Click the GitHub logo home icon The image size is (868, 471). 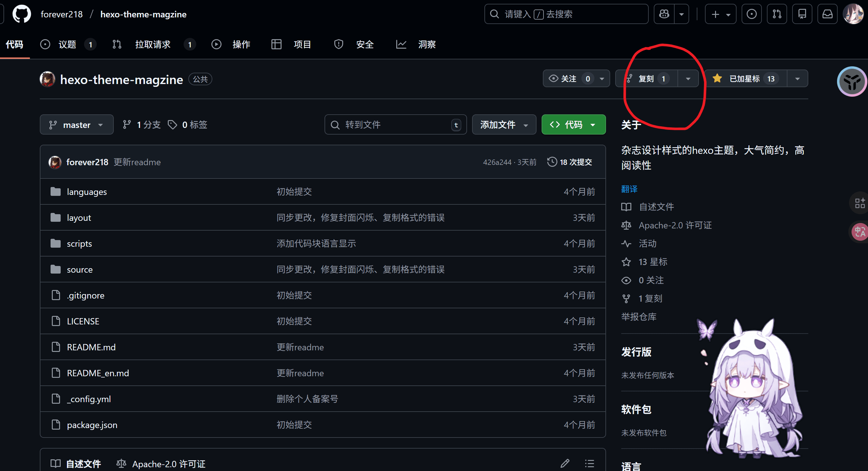click(x=21, y=14)
